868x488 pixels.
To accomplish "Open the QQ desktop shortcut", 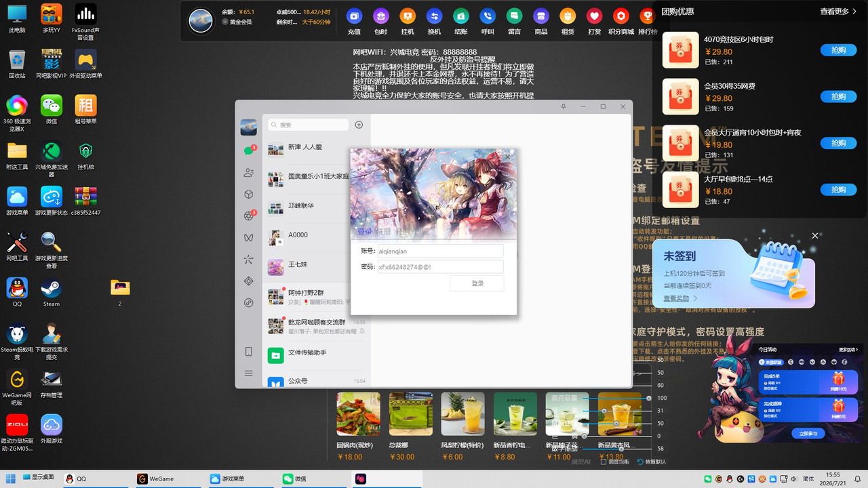I will point(17,293).
